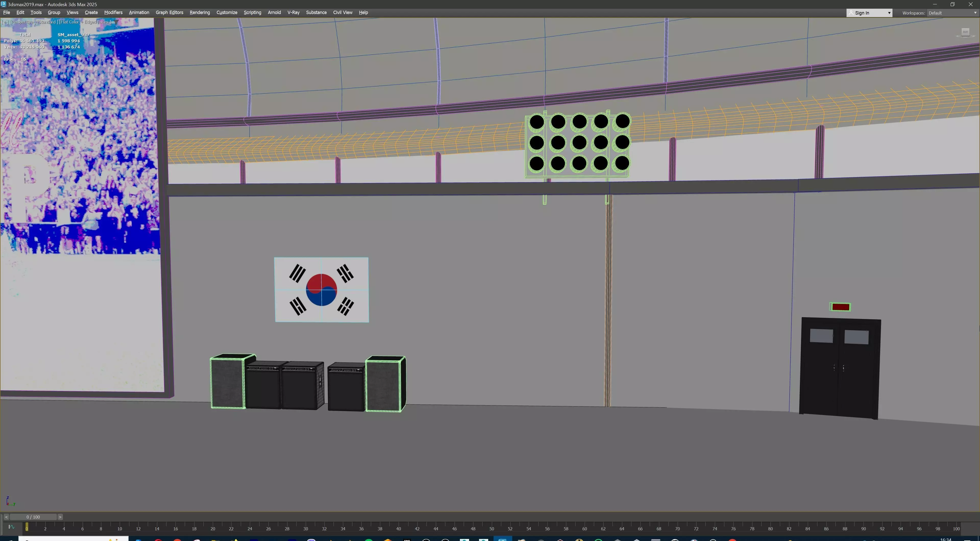Open Mini Curve Editor toggle icon
The height and width of the screenshot is (541, 980).
(x=11, y=527)
